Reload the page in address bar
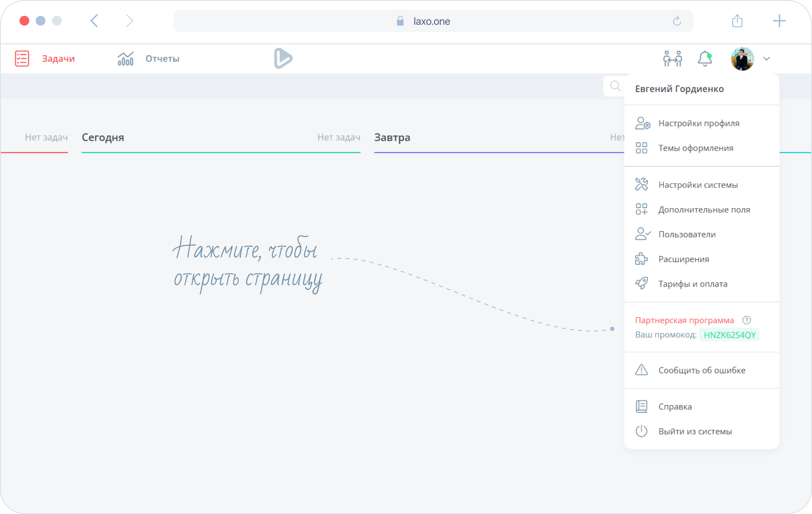812x514 pixels. coord(677,21)
